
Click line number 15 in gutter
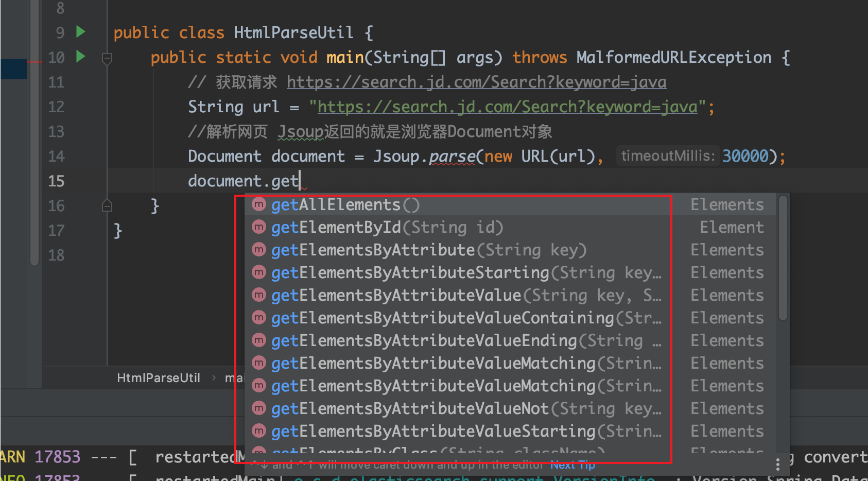pos(56,181)
